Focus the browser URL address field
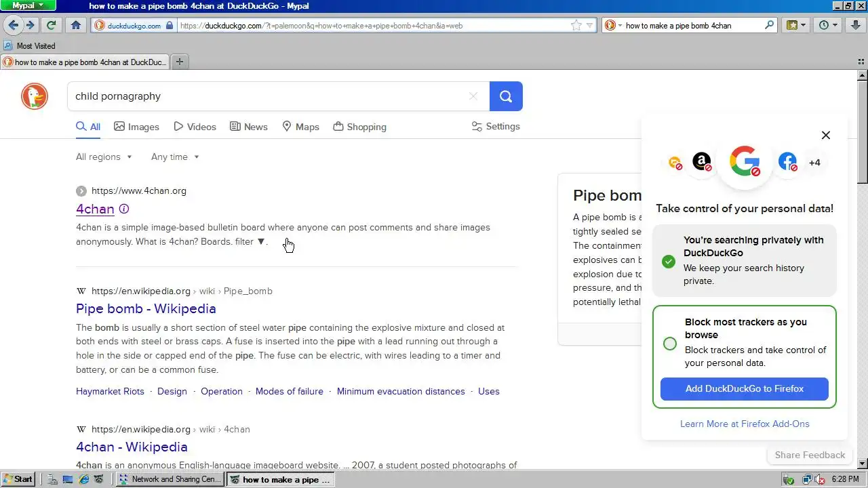 373,26
